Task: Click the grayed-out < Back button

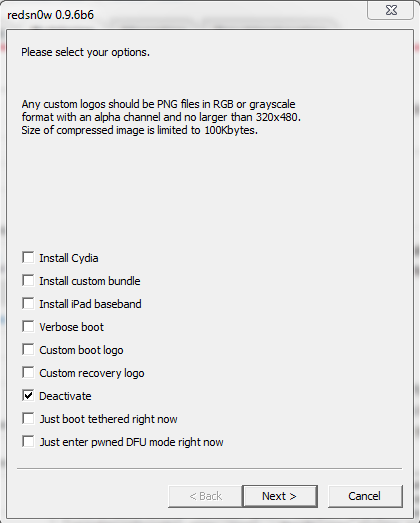Action: pos(205,496)
